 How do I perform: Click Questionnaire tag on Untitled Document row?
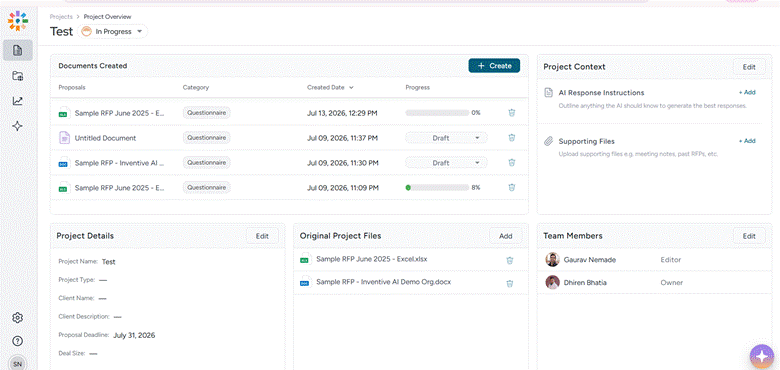[206, 138]
